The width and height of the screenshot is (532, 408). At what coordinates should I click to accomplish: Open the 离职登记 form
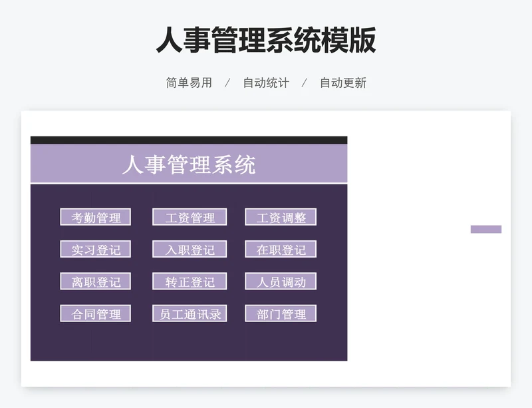coord(95,282)
